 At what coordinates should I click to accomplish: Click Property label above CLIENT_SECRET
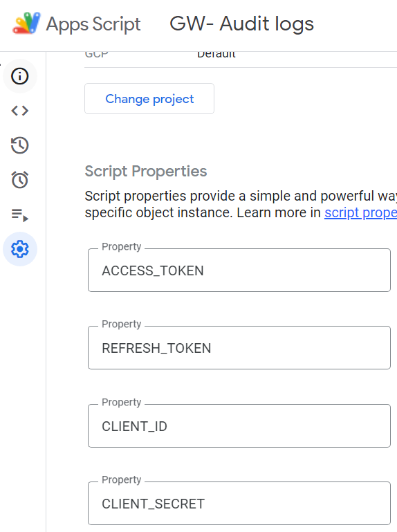pos(122,479)
